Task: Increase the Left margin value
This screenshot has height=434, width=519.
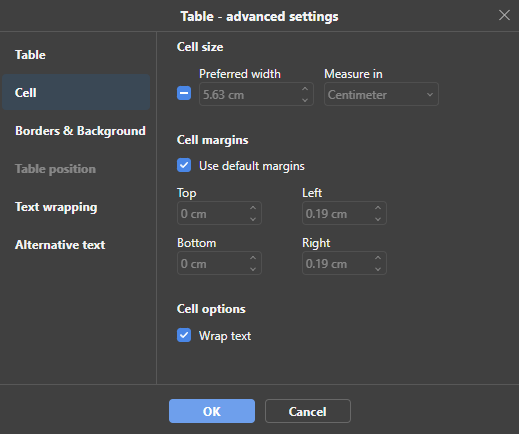Action: [378, 208]
